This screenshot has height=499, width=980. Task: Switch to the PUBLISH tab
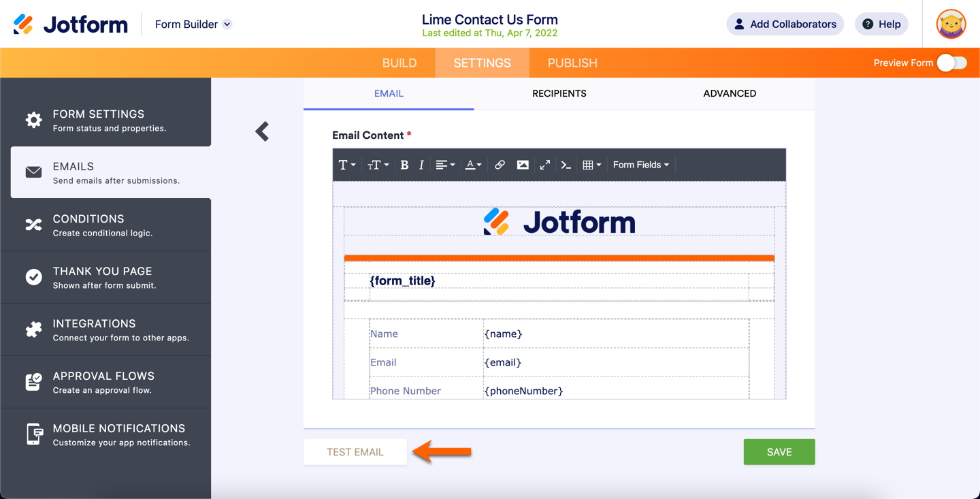point(572,63)
